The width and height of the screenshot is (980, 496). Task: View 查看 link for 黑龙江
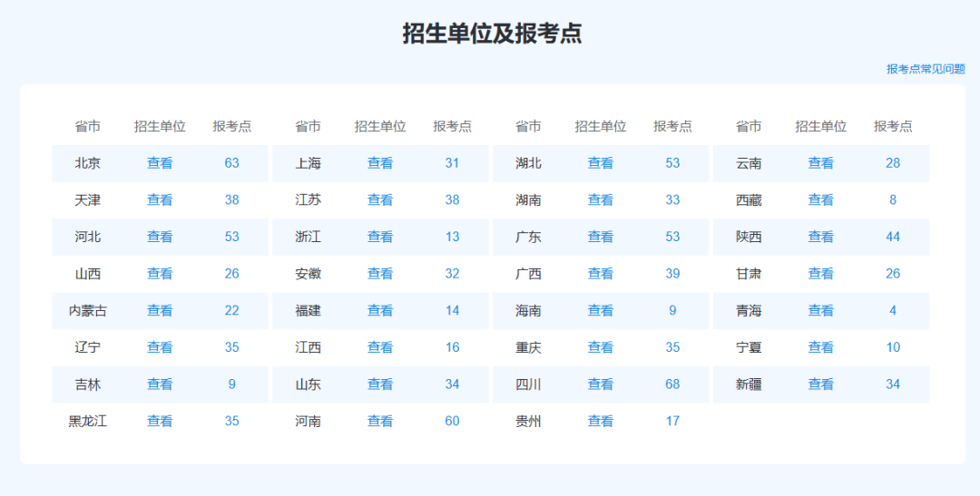[160, 421]
